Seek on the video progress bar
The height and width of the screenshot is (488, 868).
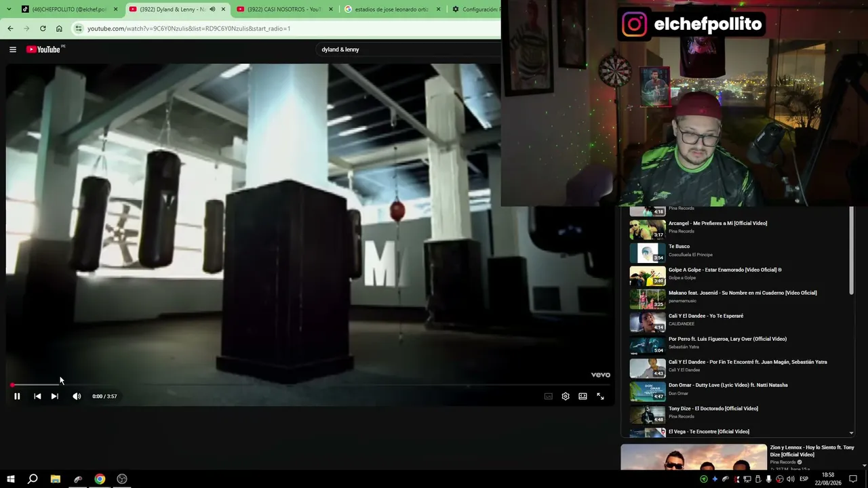311,385
